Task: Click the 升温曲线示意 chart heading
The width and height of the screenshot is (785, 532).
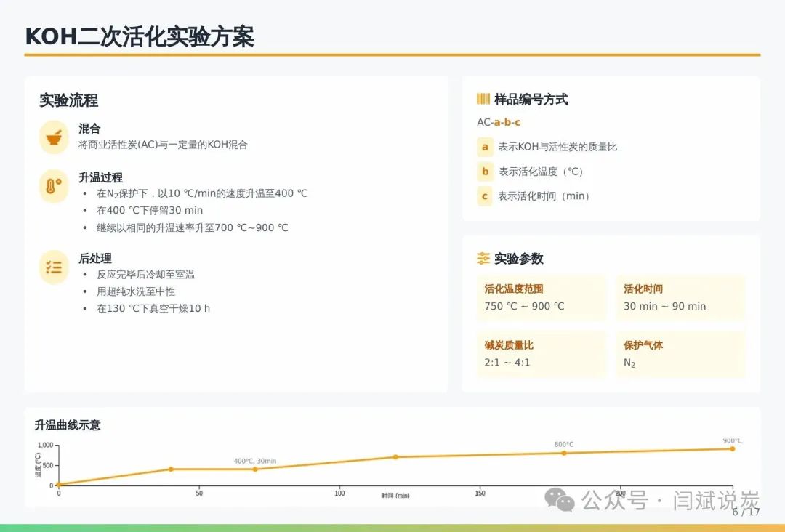Action: tap(68, 425)
